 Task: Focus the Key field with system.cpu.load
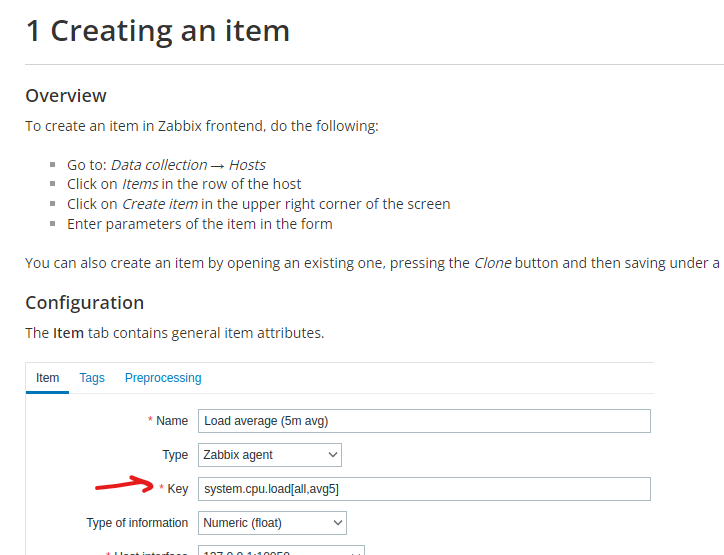(424, 489)
